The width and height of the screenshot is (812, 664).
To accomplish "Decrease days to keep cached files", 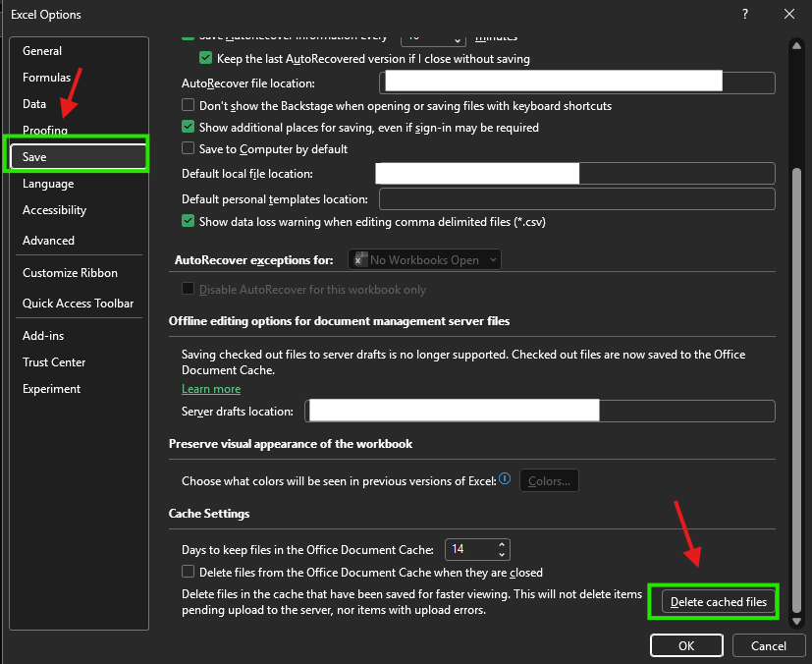I will click(502, 554).
